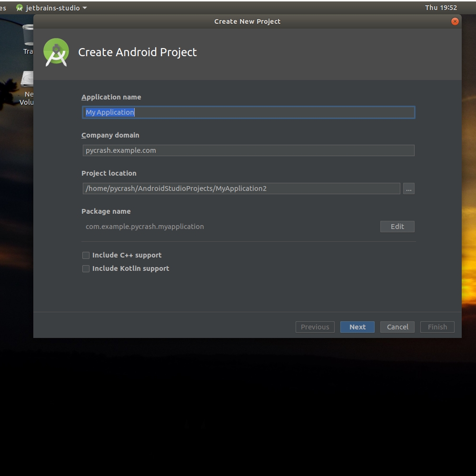Click the Previous button
The width and height of the screenshot is (476, 476).
[315, 327]
